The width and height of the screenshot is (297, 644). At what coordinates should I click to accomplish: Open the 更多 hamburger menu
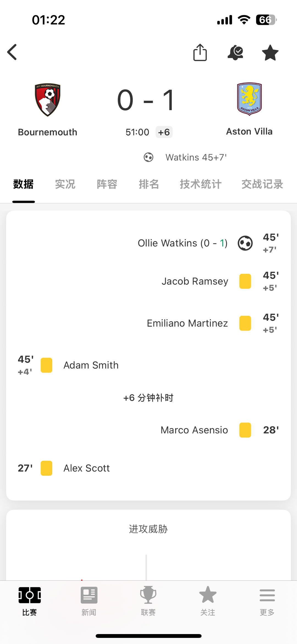(x=267, y=595)
